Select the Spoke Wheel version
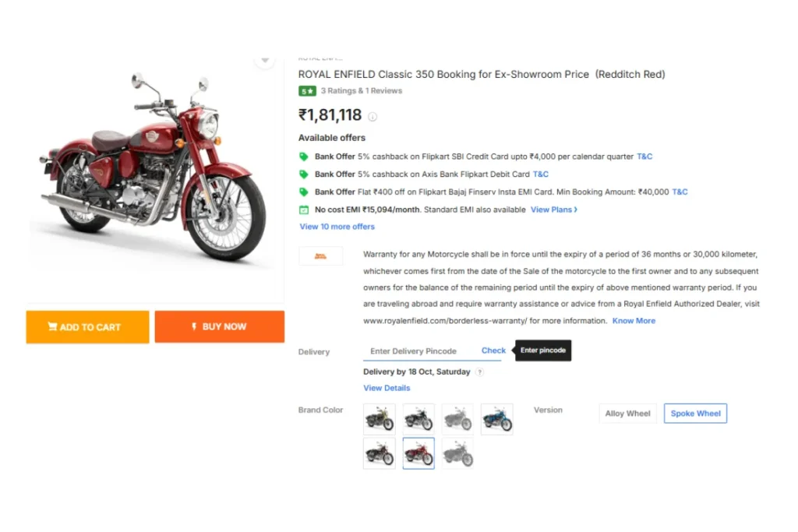Image resolution: width=798 pixels, height=532 pixels. 695,414
